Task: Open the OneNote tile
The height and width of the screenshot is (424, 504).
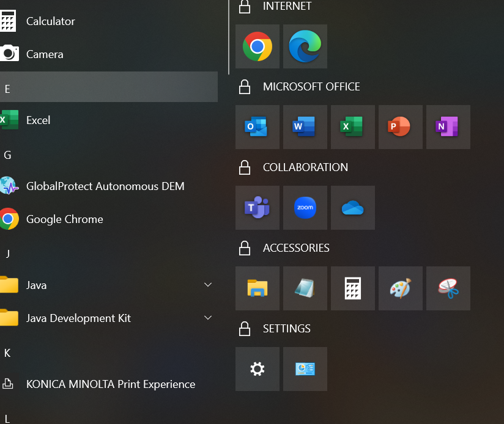Action: (x=448, y=127)
